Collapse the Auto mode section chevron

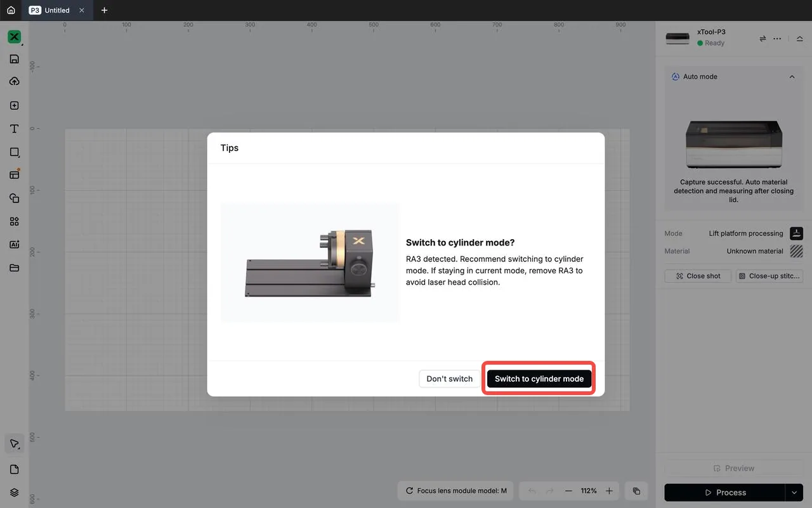coord(792,77)
